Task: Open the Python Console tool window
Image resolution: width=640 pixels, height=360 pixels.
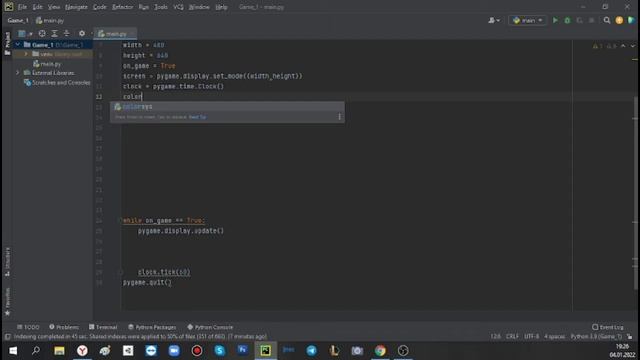Action: pyautogui.click(x=210, y=327)
